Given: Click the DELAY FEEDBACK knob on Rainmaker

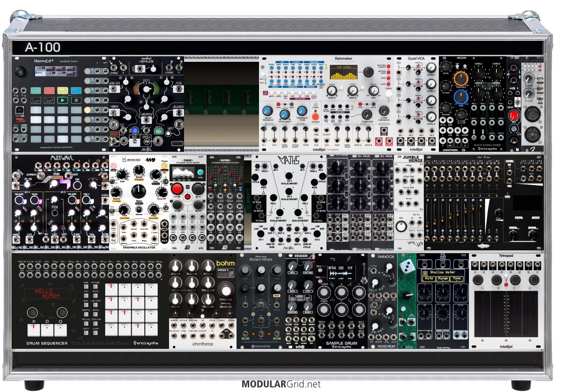Looking at the screenshot, I should [267, 111].
